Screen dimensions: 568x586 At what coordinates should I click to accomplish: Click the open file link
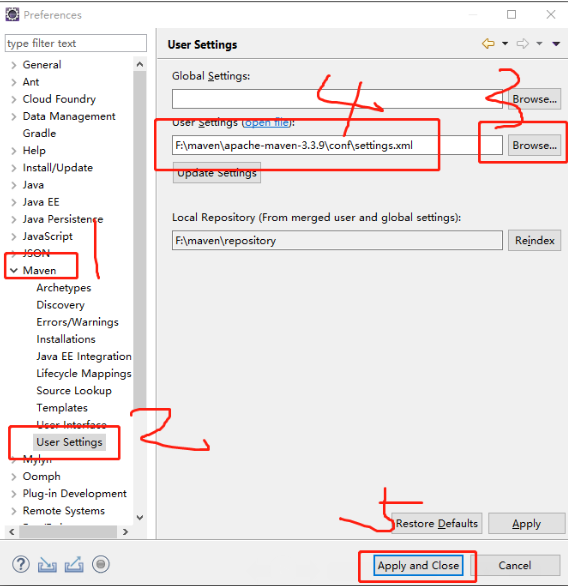267,123
